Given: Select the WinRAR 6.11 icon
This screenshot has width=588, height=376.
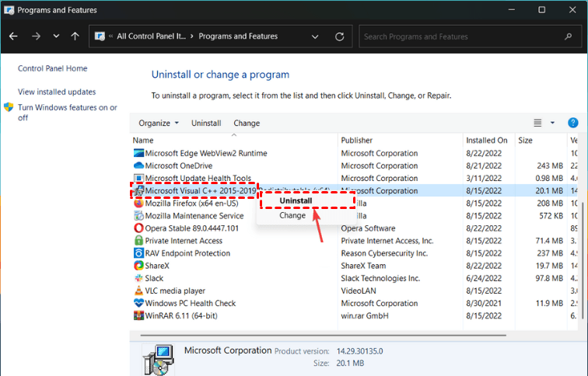Looking at the screenshot, I should (138, 316).
